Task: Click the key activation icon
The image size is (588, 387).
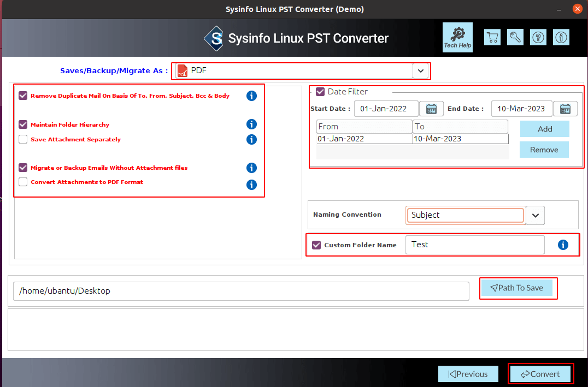Action: (x=515, y=37)
